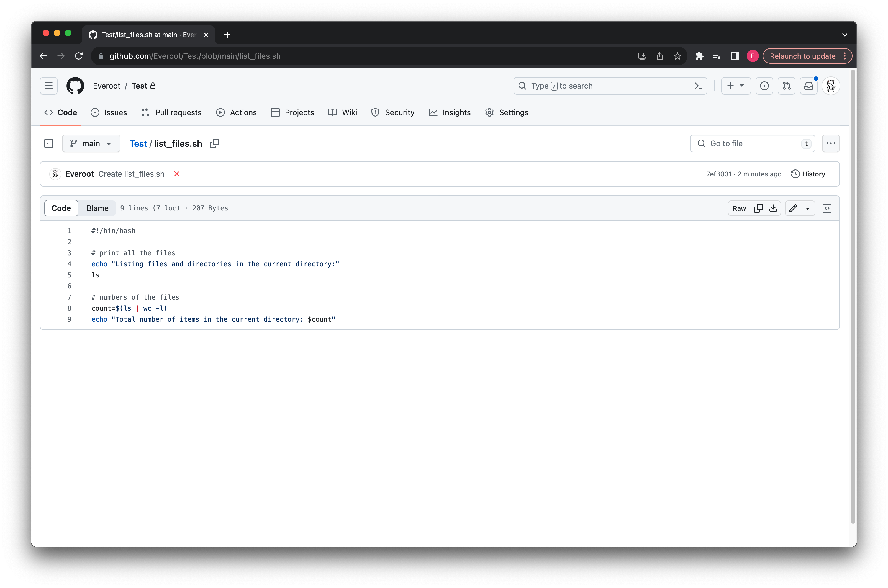Open the pull requests icon in the header
Viewport: 888px width, 588px height.
(x=787, y=86)
